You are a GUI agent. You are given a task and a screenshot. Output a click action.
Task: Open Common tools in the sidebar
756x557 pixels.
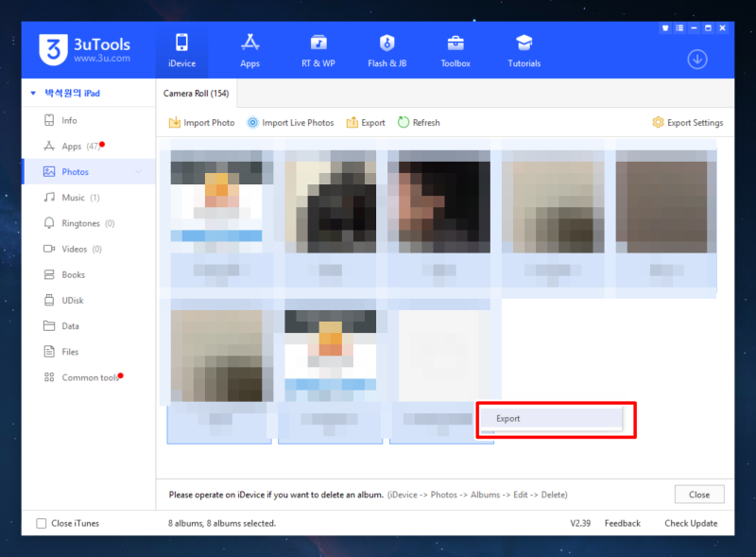(91, 376)
